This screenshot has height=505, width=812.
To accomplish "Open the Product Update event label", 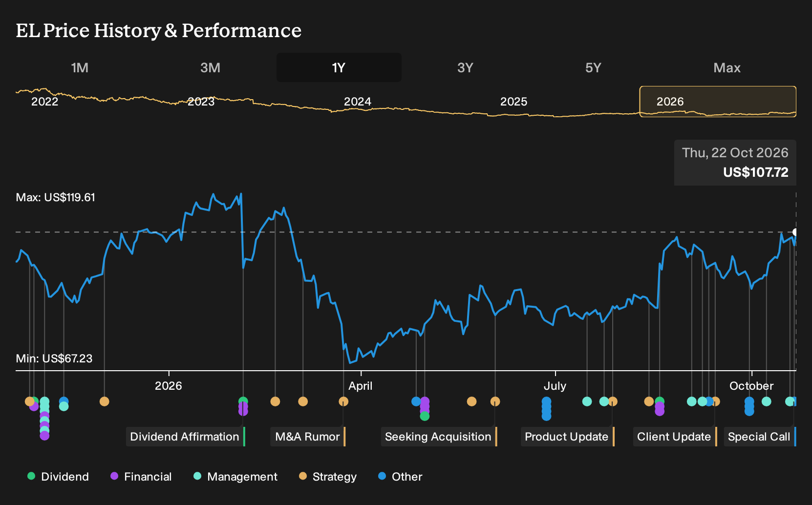I will 568,437.
